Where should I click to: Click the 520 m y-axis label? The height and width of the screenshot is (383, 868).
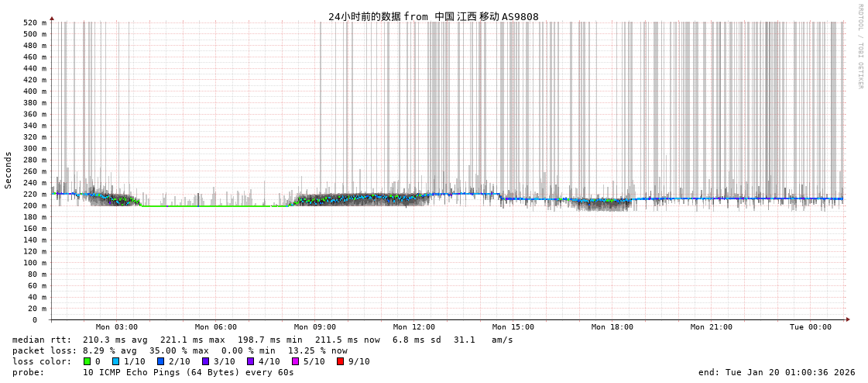click(x=34, y=22)
